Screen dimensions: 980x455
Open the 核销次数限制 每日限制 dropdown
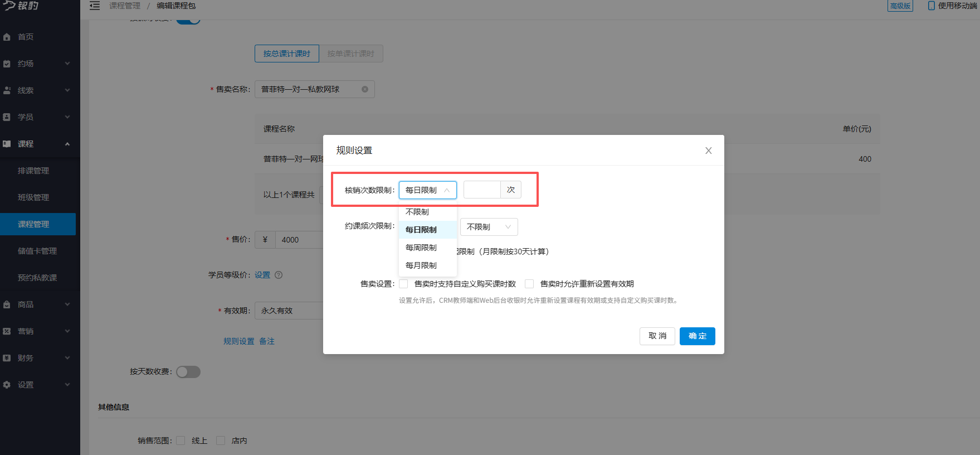point(428,190)
